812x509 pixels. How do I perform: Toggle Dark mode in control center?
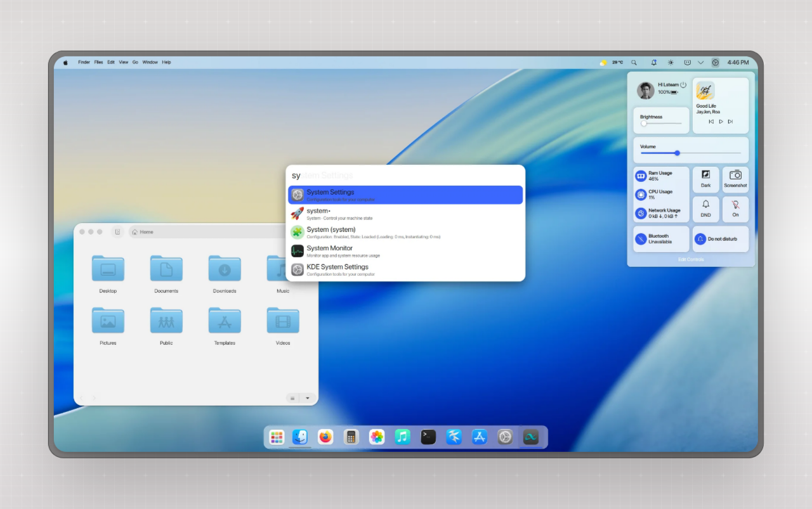pos(705,179)
